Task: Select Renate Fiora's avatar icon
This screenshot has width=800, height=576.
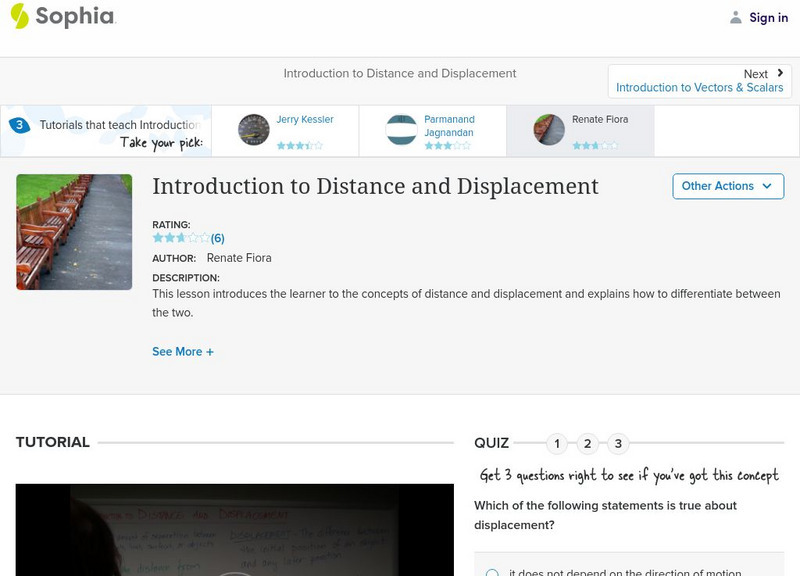Action: tap(548, 129)
